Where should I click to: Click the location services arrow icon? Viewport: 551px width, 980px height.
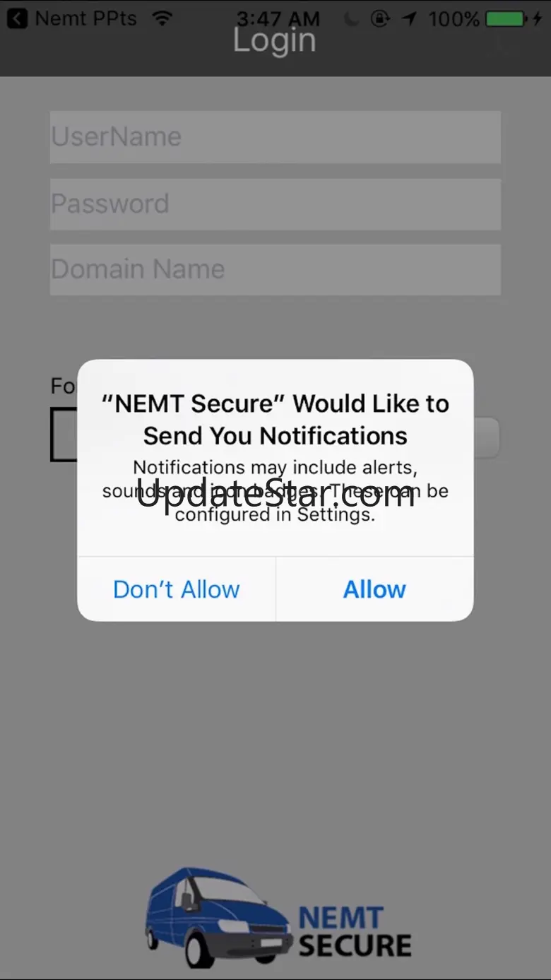pyautogui.click(x=409, y=19)
